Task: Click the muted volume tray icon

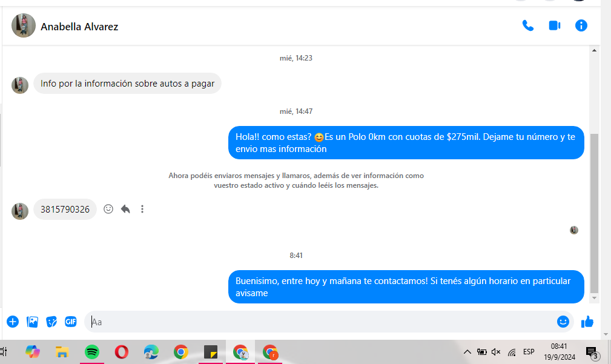Action: pos(496,352)
